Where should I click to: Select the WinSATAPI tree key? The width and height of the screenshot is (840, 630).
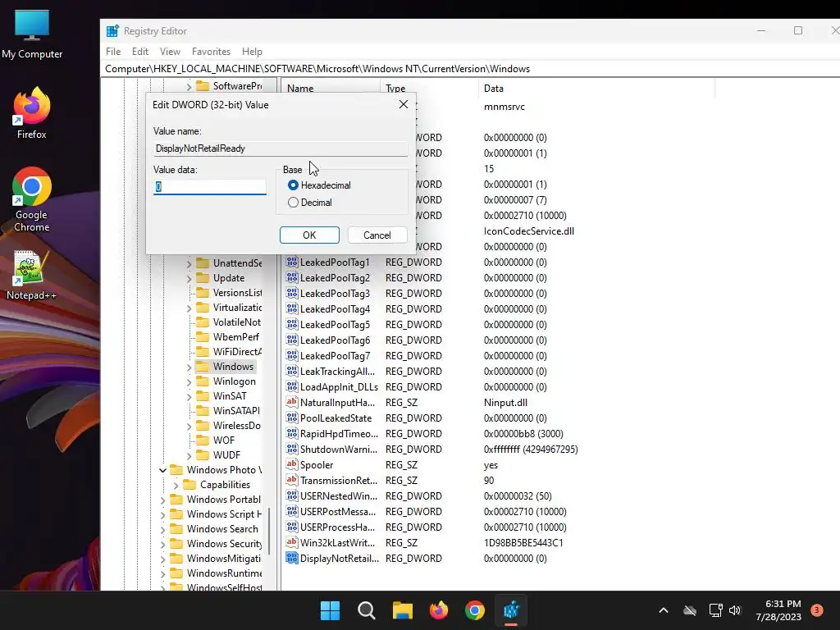[x=236, y=410]
